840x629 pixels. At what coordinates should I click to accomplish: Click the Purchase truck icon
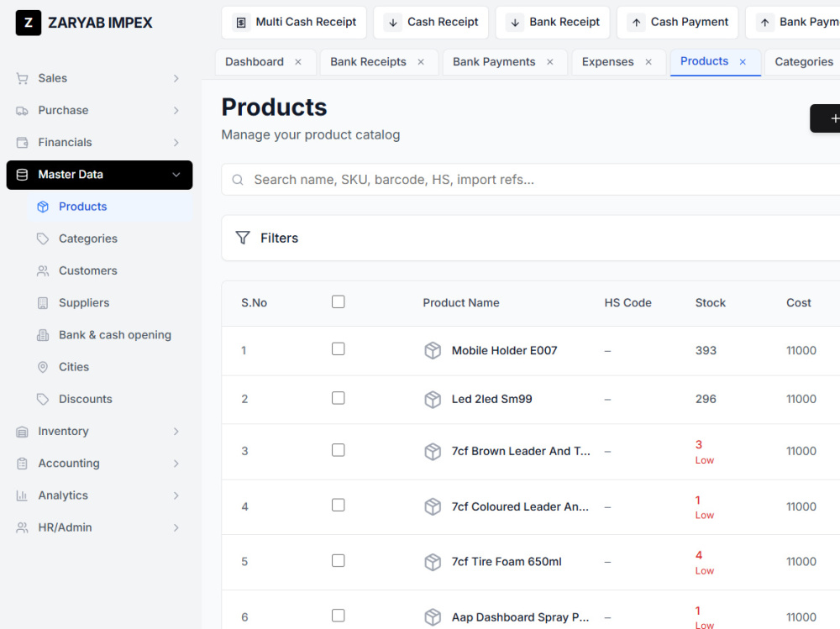[22, 111]
